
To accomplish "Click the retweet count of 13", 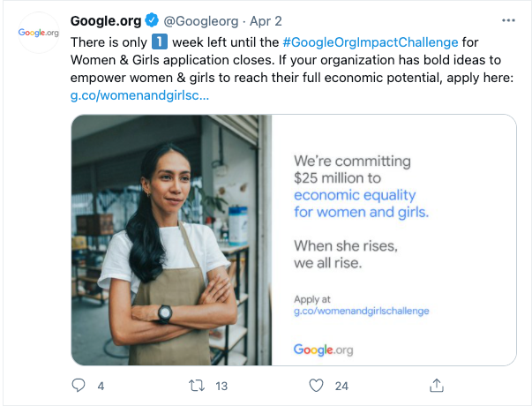I will coord(221,386).
